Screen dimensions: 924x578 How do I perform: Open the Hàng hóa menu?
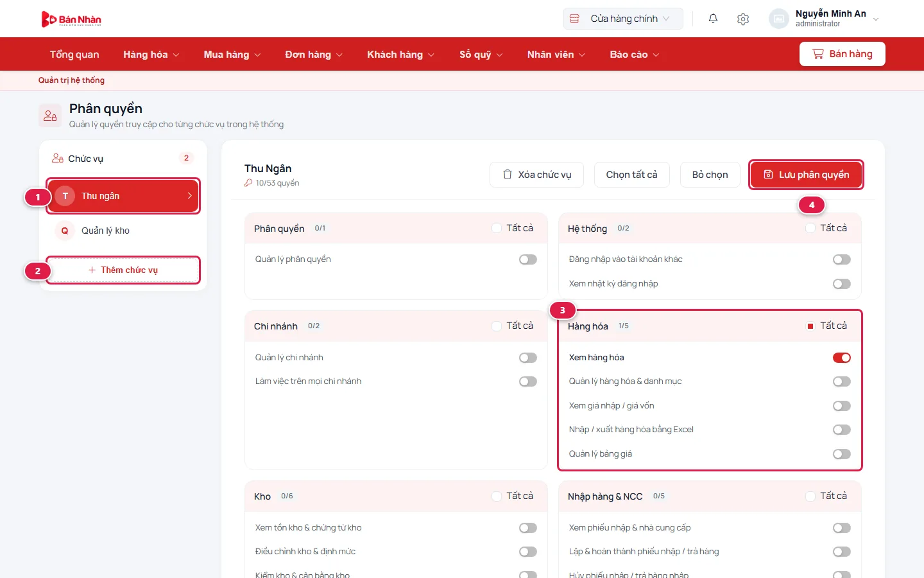coord(151,55)
